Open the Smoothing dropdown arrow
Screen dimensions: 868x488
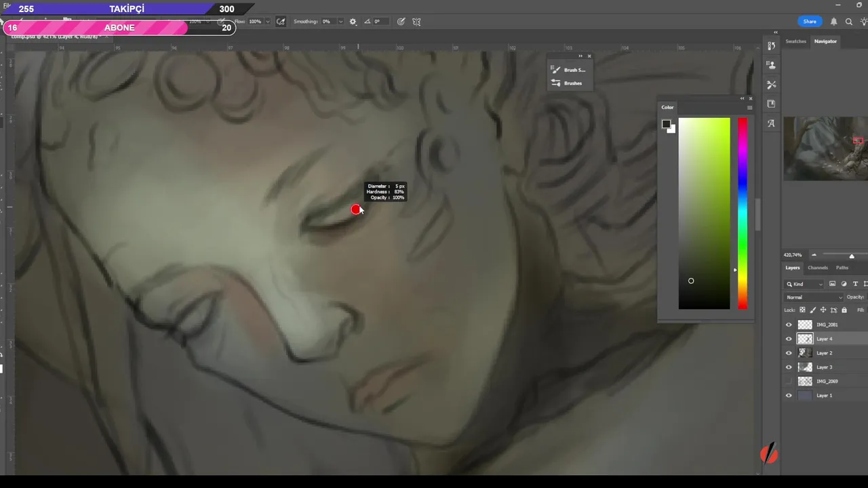340,22
